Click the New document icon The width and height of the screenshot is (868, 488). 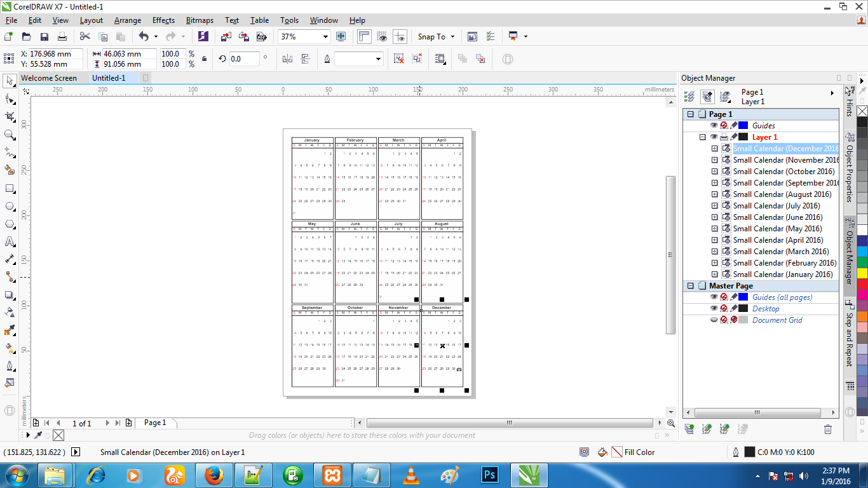(x=9, y=37)
